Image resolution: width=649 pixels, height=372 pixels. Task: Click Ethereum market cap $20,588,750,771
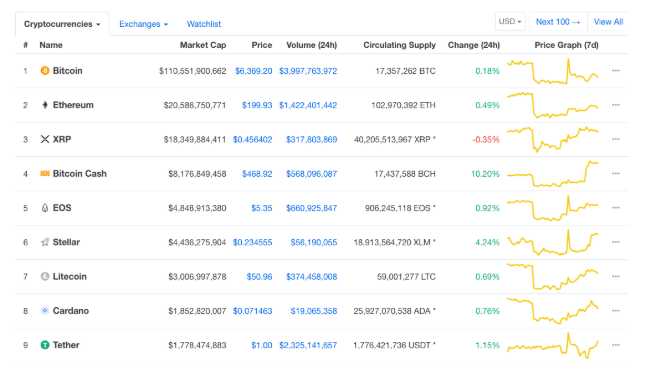point(195,106)
